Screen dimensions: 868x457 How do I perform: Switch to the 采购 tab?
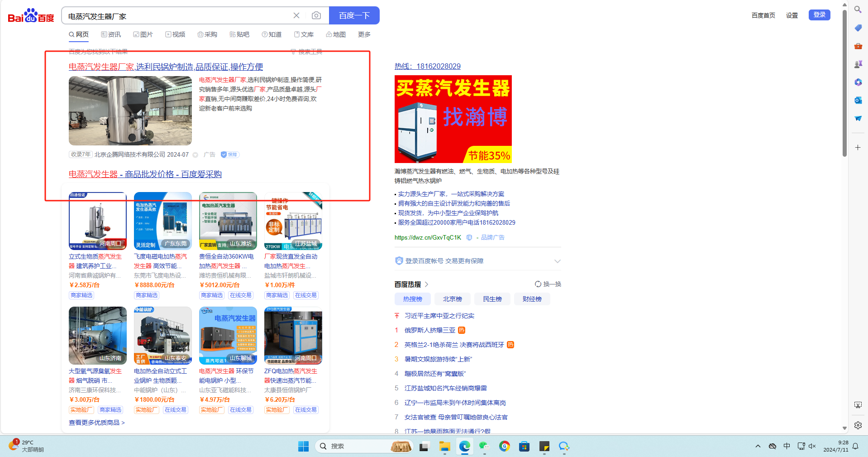pyautogui.click(x=207, y=34)
